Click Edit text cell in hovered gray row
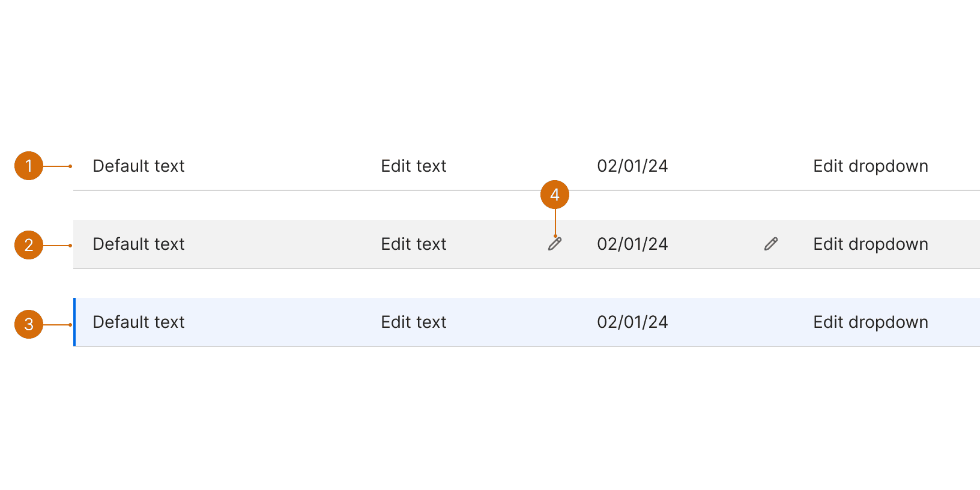 [414, 244]
